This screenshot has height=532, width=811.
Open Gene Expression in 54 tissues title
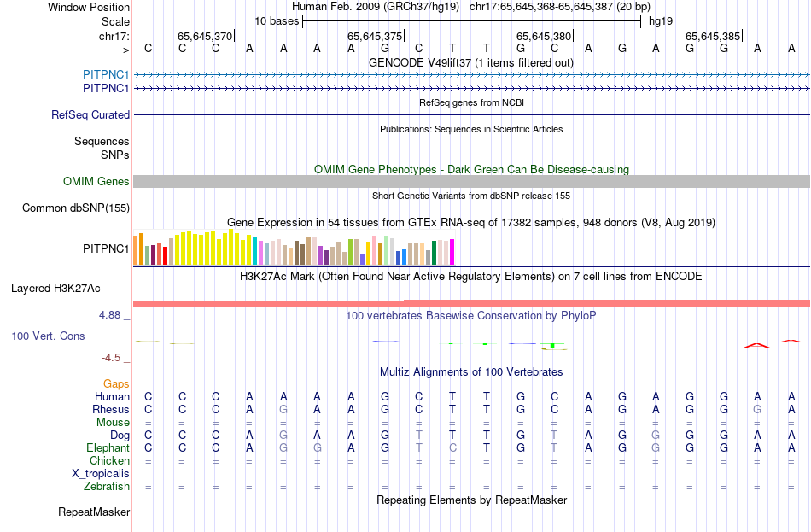pyautogui.click(x=471, y=223)
